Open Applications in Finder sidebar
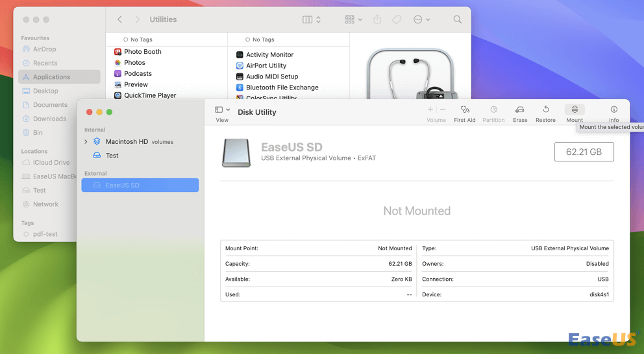Viewport: 644px width, 354px height. coord(51,77)
